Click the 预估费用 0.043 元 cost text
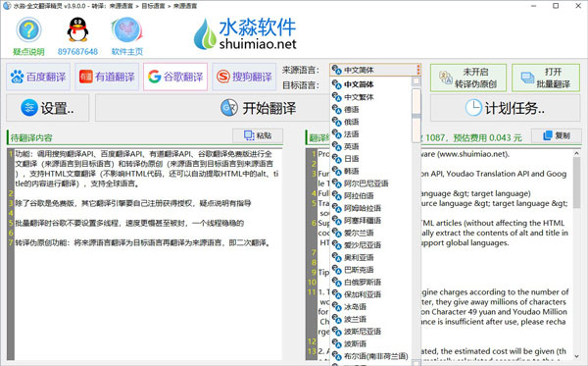Image resolution: width=588 pixels, height=366 pixels. [x=487, y=137]
